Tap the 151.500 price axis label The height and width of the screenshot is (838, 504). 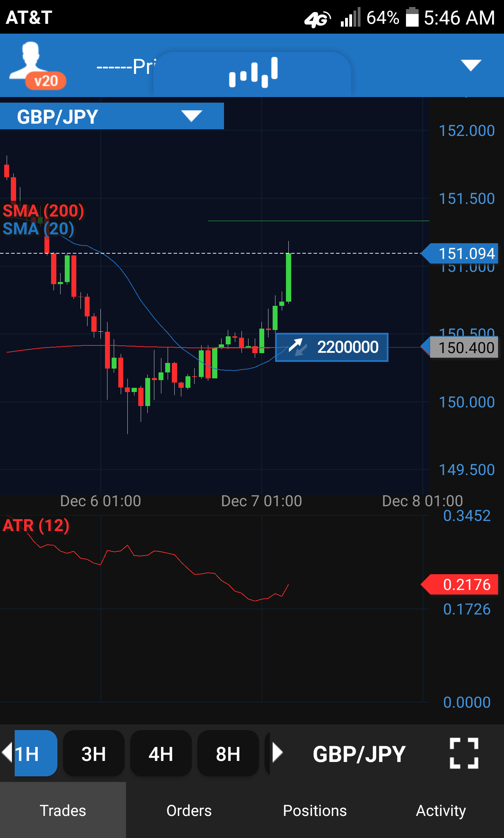467,199
